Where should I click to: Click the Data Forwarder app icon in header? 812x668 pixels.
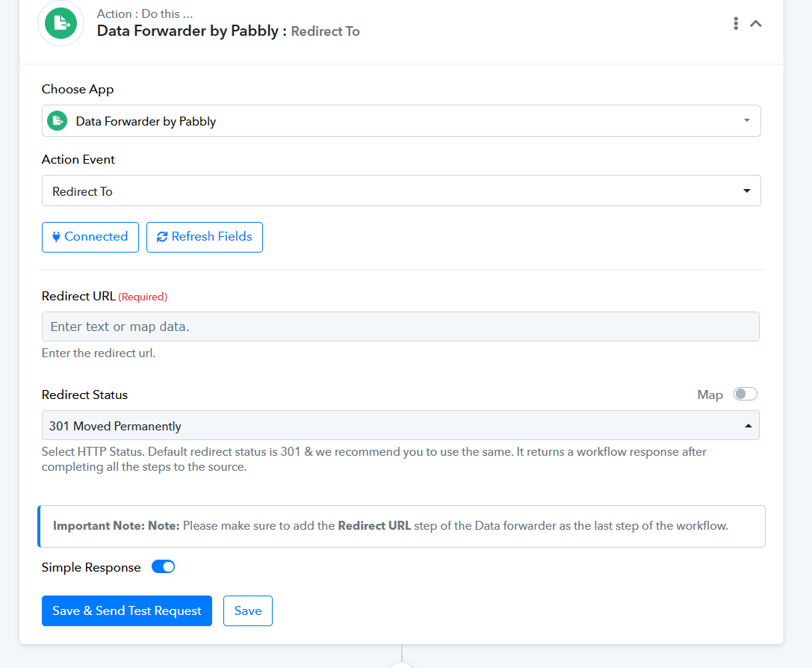[61, 23]
